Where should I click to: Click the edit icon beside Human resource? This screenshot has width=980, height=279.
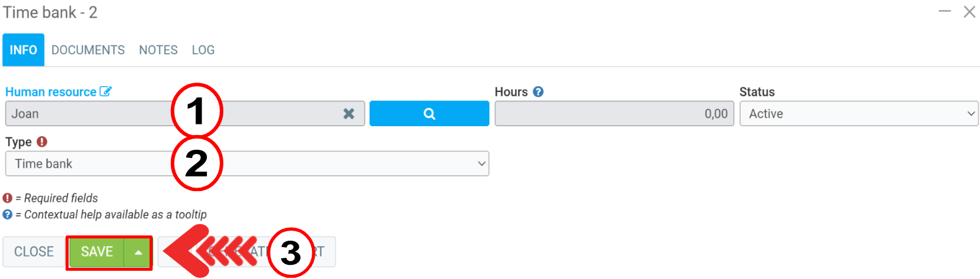tap(105, 91)
